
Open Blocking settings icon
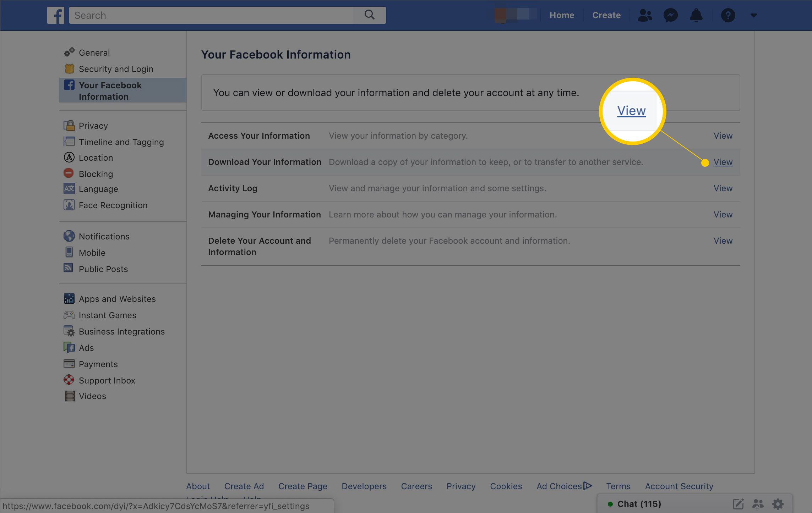tap(70, 173)
